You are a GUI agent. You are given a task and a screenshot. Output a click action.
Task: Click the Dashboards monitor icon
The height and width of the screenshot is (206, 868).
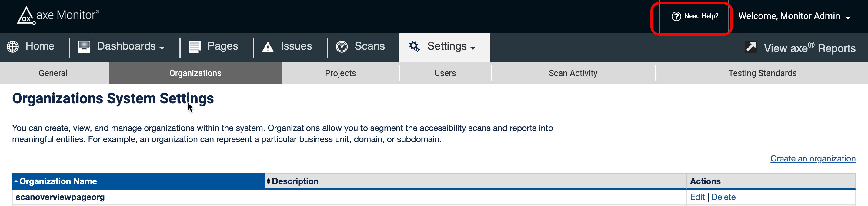[x=84, y=46]
